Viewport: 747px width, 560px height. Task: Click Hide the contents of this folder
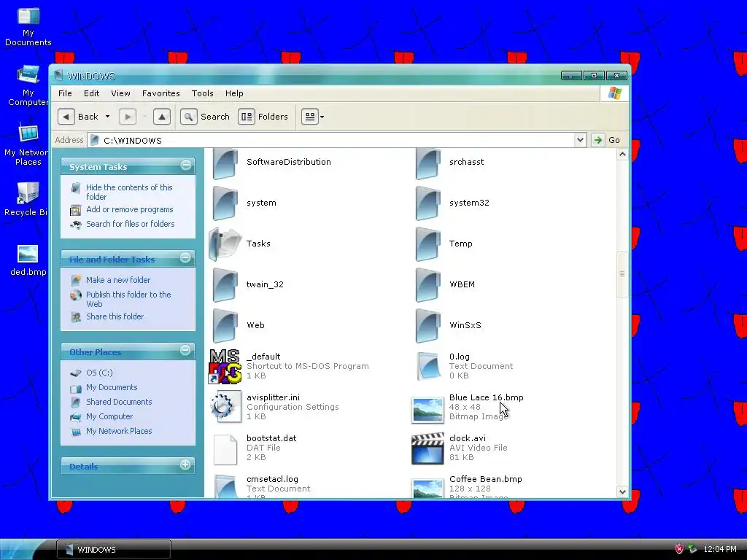129,192
